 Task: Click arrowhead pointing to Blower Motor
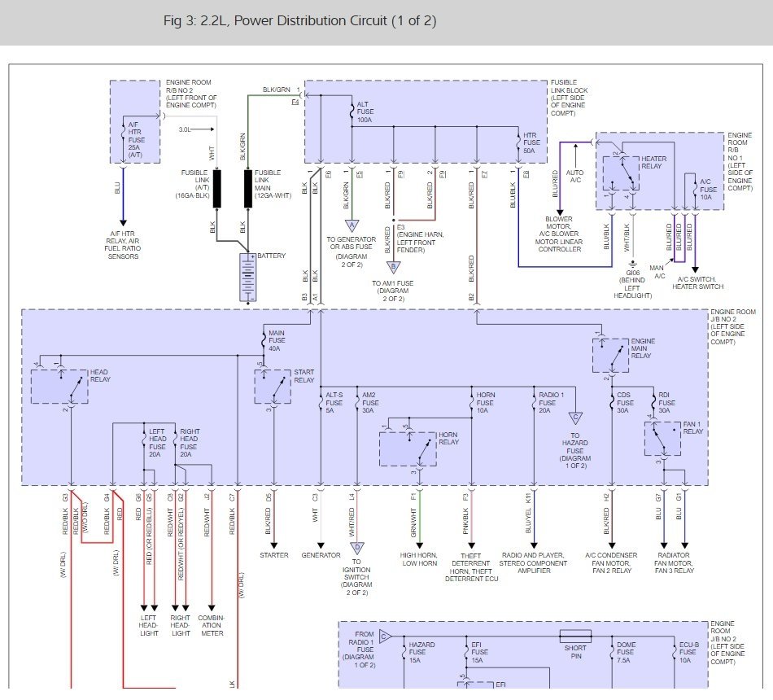[x=560, y=212]
